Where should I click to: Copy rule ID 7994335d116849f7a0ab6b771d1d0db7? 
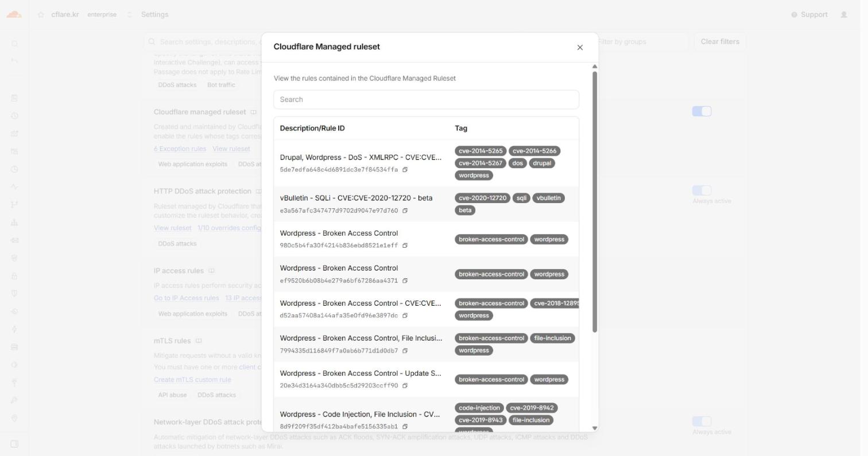(x=405, y=350)
